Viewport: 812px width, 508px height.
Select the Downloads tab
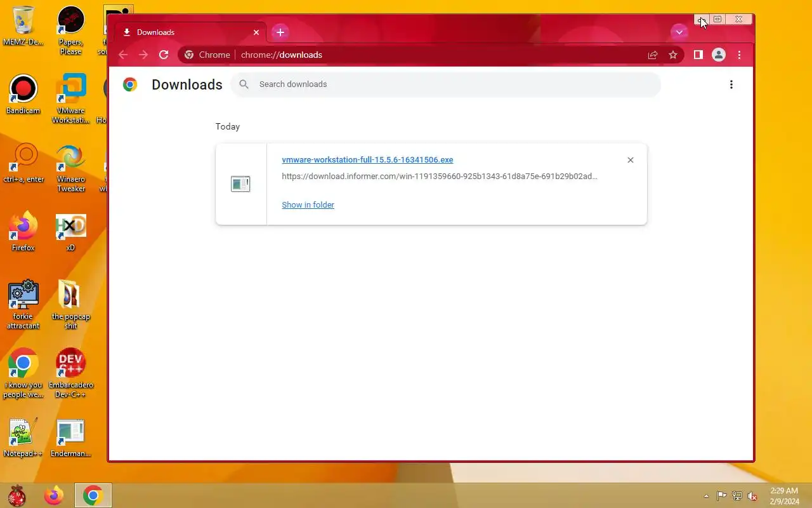click(190, 32)
